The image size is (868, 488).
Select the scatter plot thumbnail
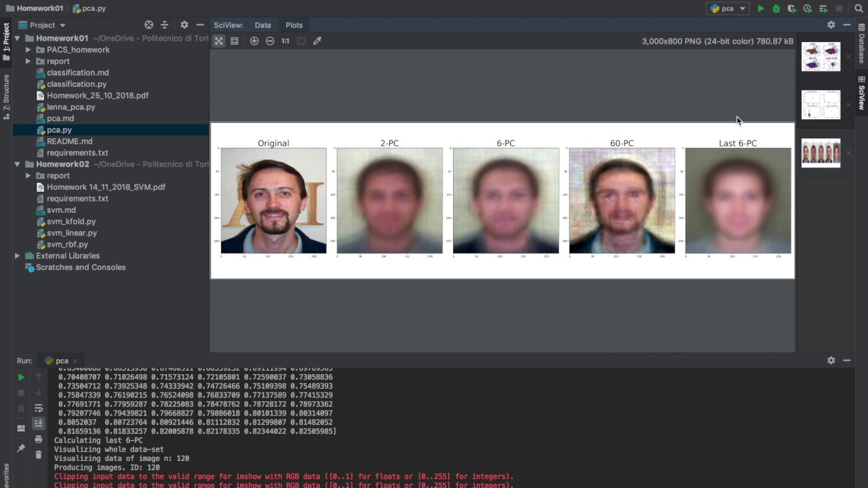pos(821,57)
